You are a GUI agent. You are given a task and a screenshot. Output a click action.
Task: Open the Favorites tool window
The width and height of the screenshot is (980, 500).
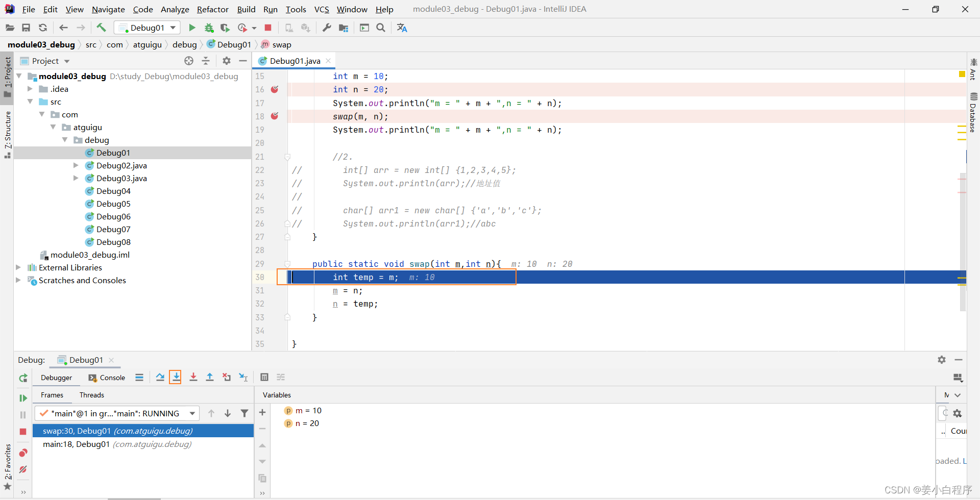click(x=7, y=467)
